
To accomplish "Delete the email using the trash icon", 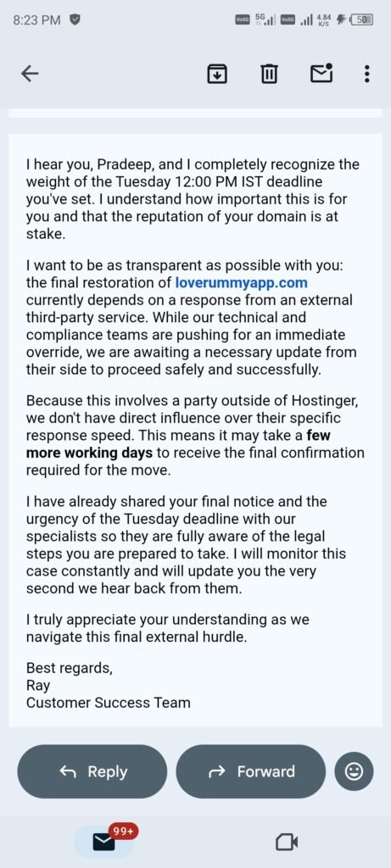I will click(x=269, y=73).
